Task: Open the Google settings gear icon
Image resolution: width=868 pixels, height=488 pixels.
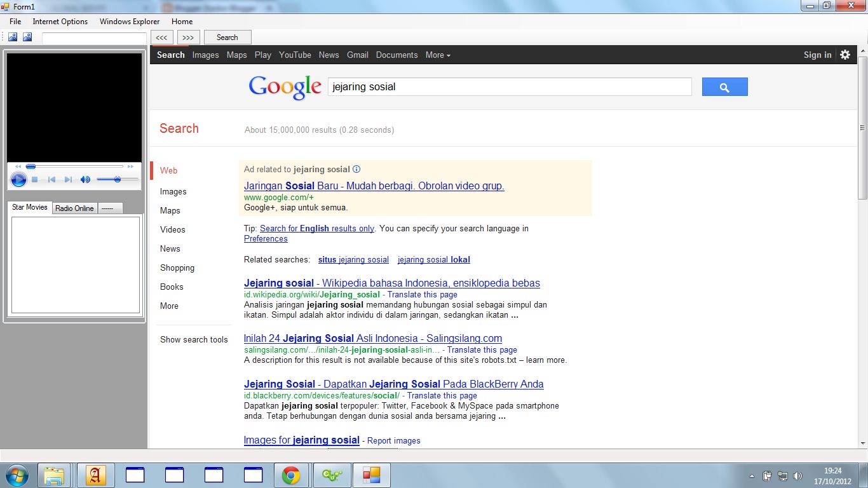Action: [845, 55]
